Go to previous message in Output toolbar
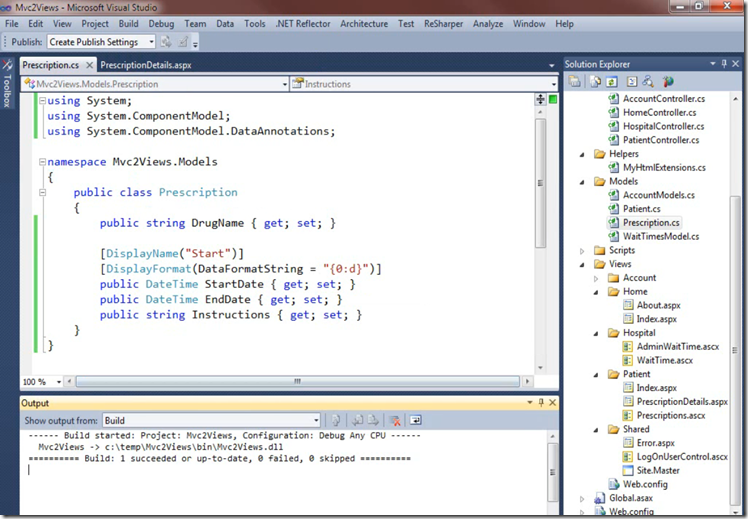Image resolution: width=748 pixels, height=519 pixels. [x=357, y=420]
